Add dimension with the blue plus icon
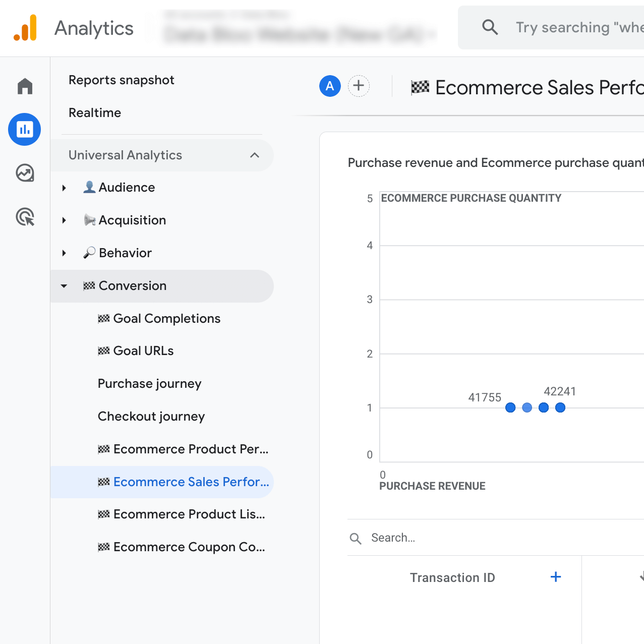 pos(556,577)
